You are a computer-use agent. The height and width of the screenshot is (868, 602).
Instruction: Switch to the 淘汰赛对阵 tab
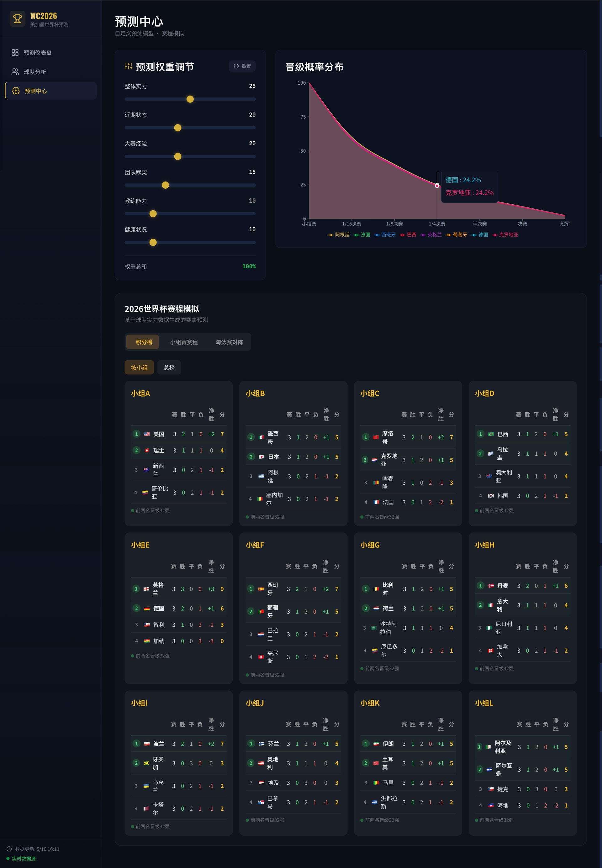click(x=229, y=342)
